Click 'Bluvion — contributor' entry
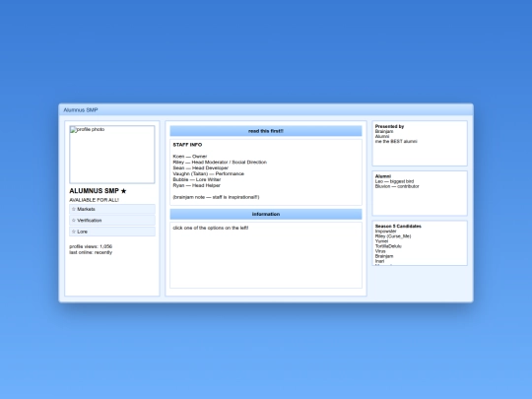The width and height of the screenshot is (532, 399). coord(397,186)
